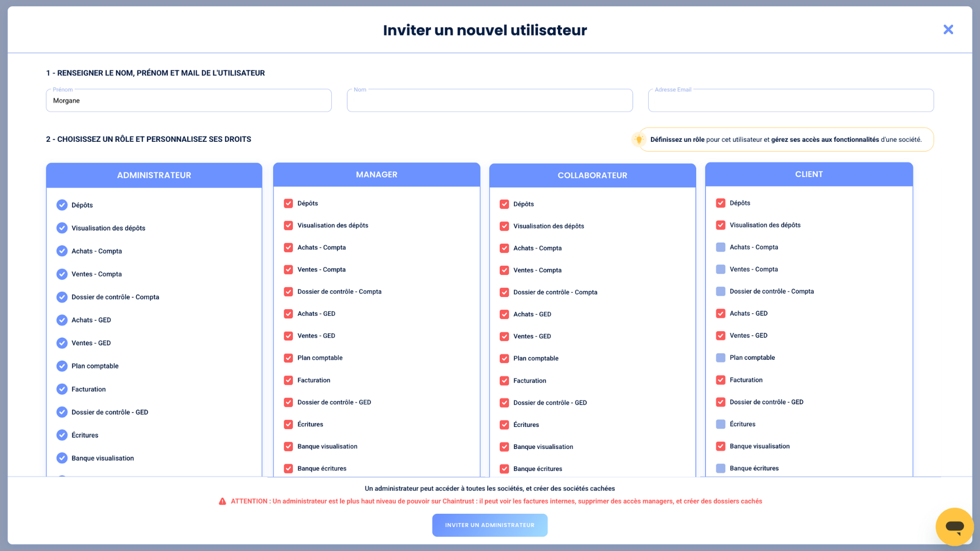The height and width of the screenshot is (551, 980).
Task: Uncheck Collaborateur Visualisation des dépôts checkbox
Action: [x=504, y=226]
